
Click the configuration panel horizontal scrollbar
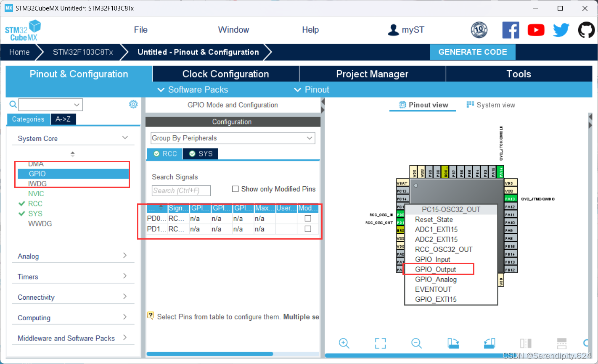210,354
